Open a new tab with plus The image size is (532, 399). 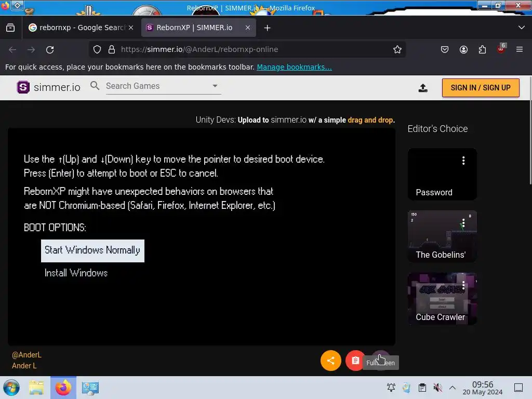268,28
